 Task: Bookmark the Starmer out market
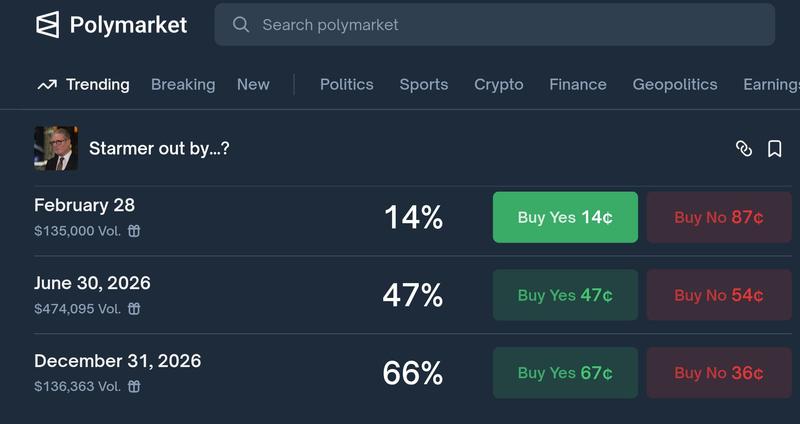pos(774,149)
